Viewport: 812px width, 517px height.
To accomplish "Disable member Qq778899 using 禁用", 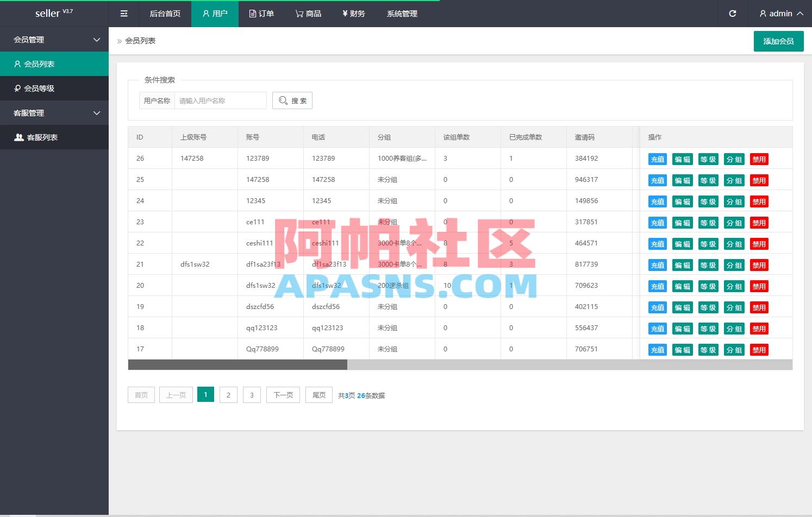I will point(759,349).
